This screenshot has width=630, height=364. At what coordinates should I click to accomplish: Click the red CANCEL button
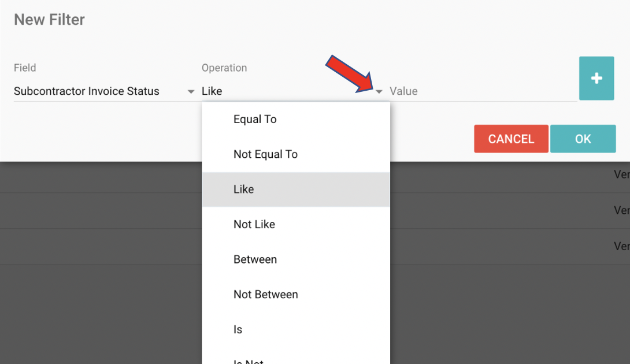511,139
